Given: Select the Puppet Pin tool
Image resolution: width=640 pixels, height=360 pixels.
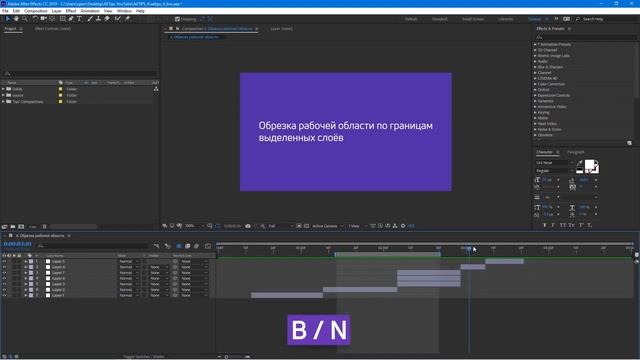Looking at the screenshot, I should click(x=127, y=19).
